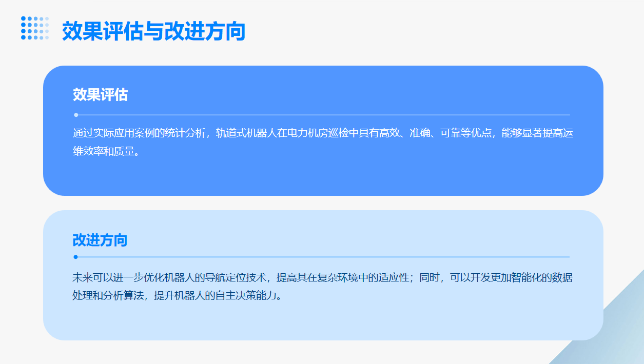
Task: Click the phrase 通过实际应用案例的统计分析
Action: click(139, 133)
